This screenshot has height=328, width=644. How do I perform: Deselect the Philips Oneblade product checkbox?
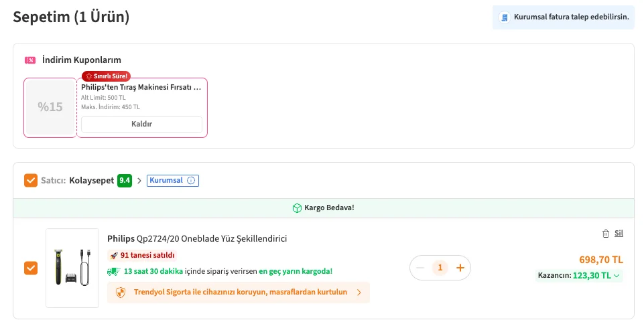pos(31,268)
